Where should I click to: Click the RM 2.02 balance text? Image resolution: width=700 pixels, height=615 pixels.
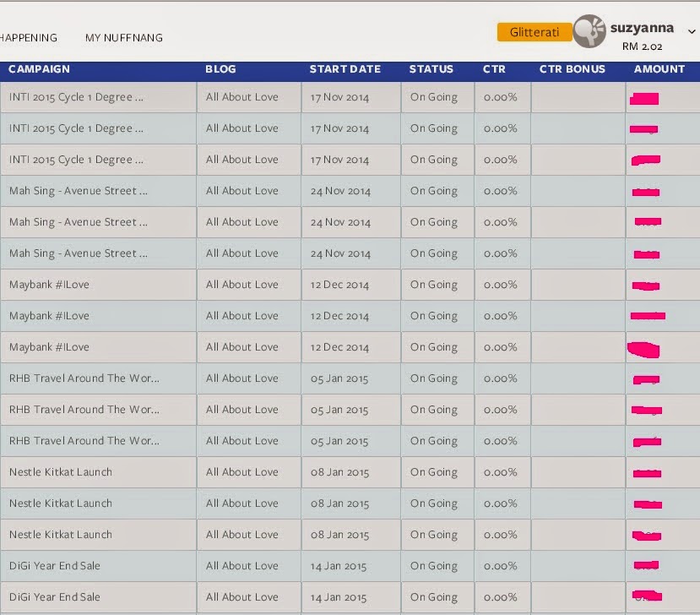(x=642, y=46)
